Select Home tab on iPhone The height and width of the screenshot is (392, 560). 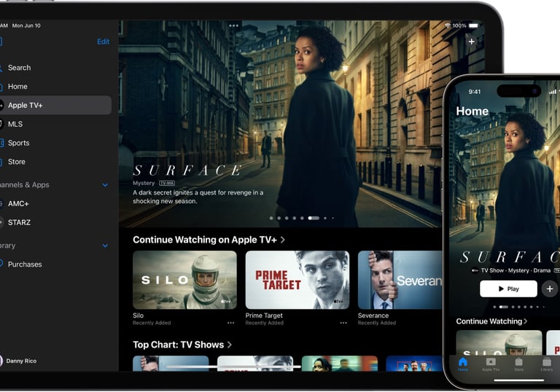point(463,364)
